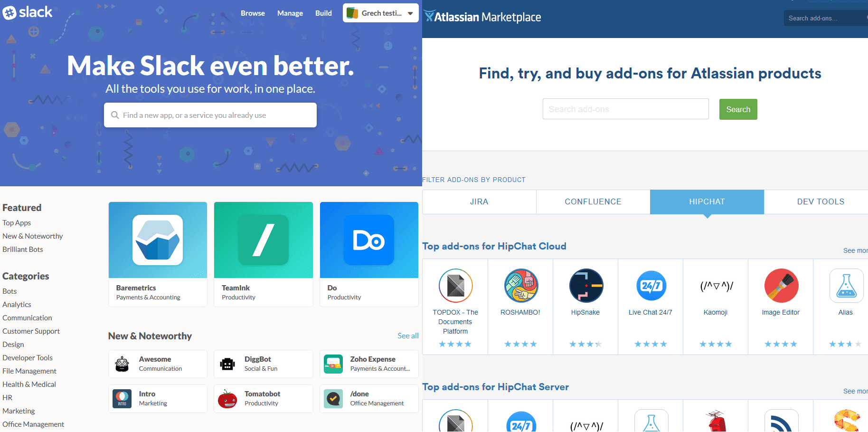Open the Health & Medical category

29,384
